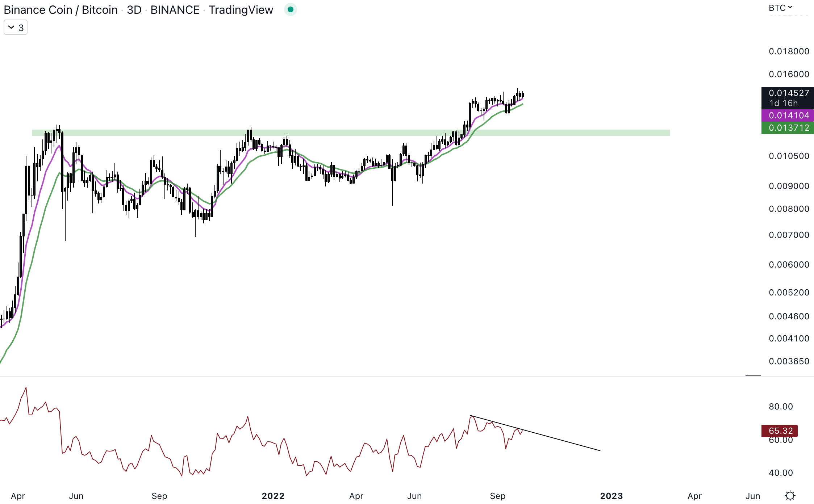Viewport: 814px width, 504px height.
Task: Click the 3D interval label in title
Action: (x=134, y=10)
